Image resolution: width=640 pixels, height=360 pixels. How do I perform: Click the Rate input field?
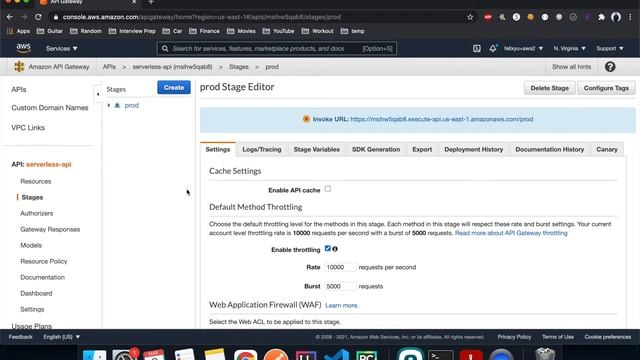coord(340,267)
